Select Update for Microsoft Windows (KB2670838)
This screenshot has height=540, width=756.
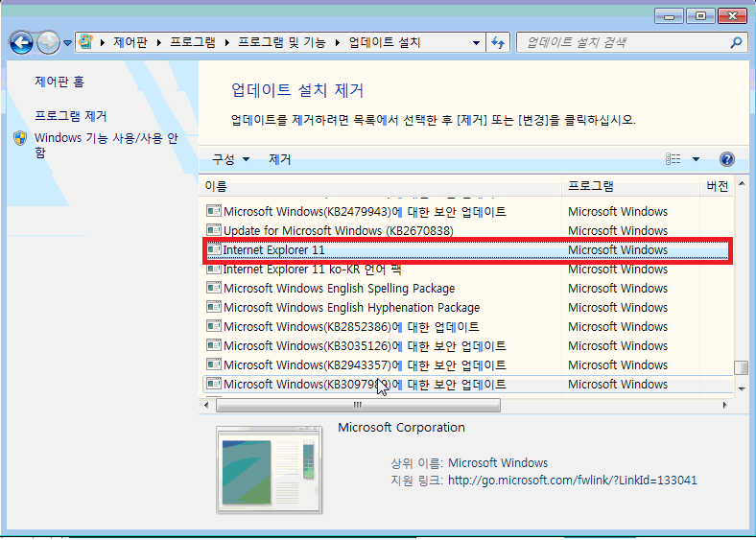tap(466, 231)
